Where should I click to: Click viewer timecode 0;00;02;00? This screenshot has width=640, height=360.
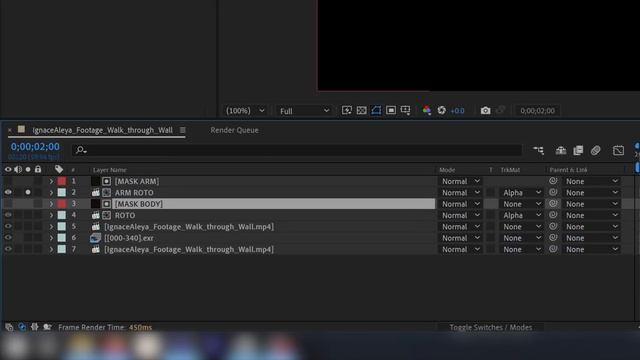coord(537,111)
